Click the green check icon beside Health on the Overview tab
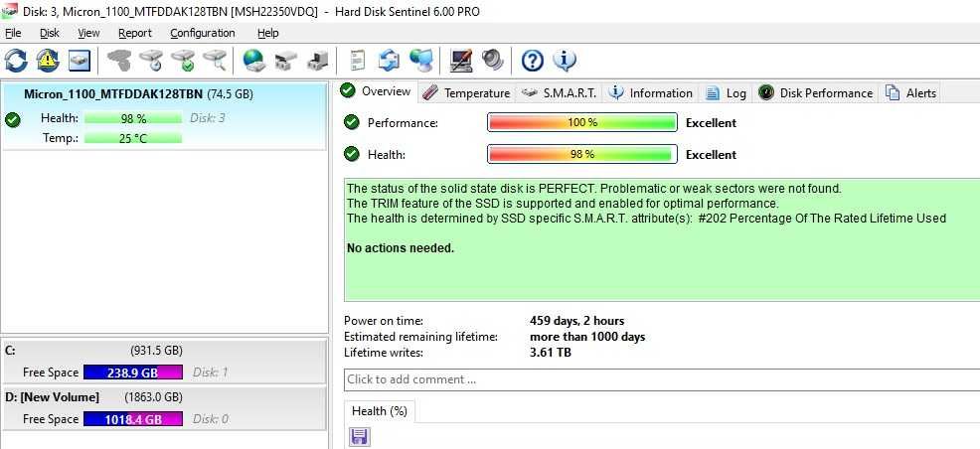Viewport: 980px width, 449px height. click(352, 154)
